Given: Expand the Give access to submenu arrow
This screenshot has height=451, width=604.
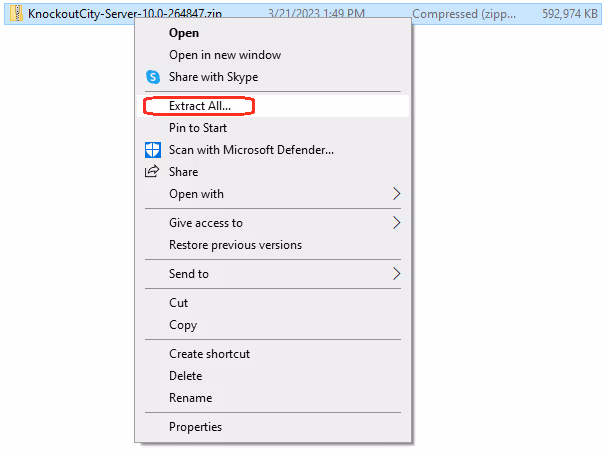Looking at the screenshot, I should (x=396, y=223).
